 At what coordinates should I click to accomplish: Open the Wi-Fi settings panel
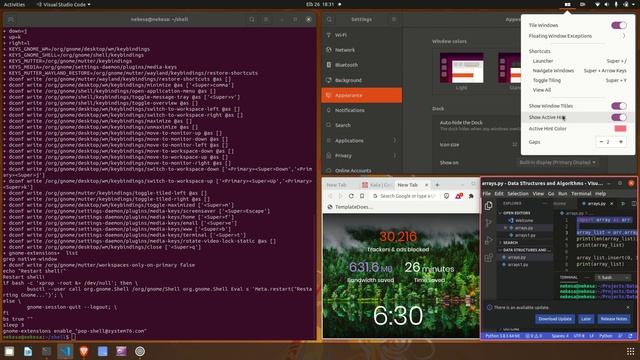coord(362,35)
